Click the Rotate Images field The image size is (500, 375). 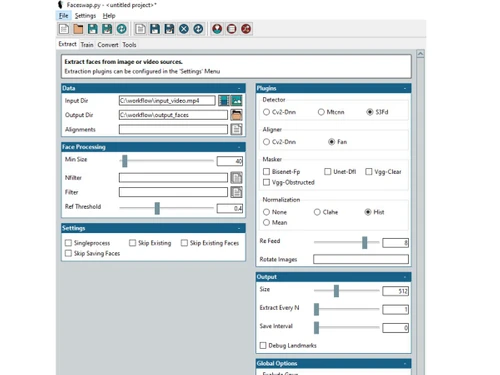[361, 259]
